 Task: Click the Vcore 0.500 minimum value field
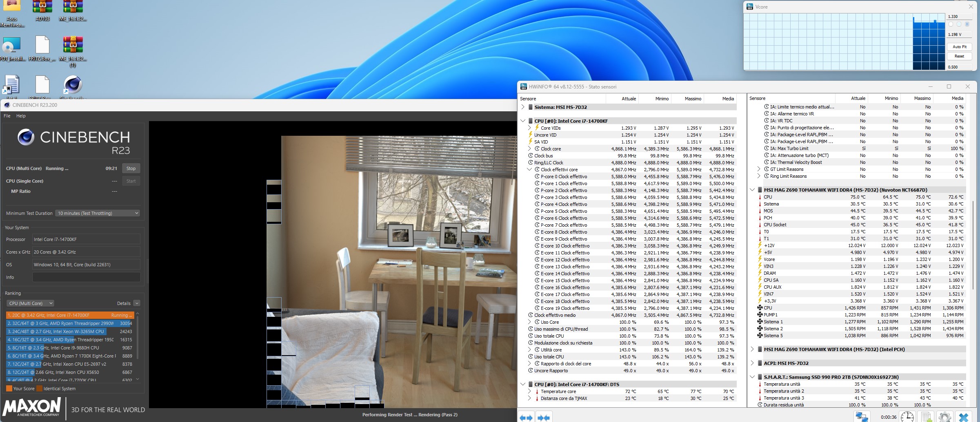click(959, 67)
